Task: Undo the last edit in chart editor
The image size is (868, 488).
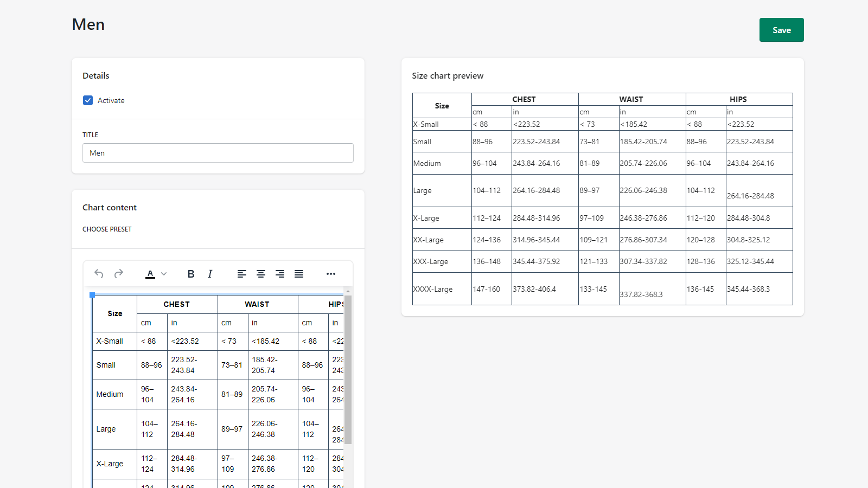Action: [99, 274]
